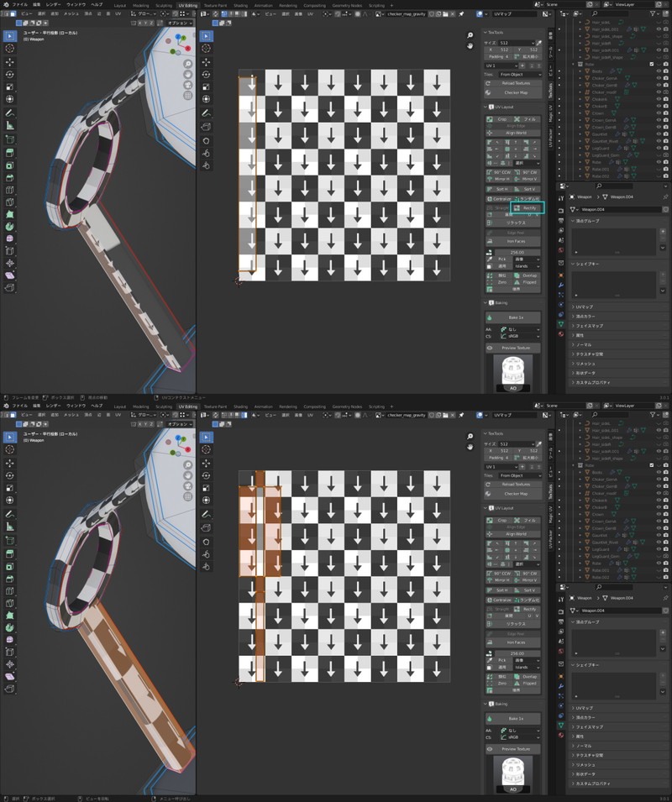The image size is (672, 802).
Task: Open Material tab in upper Properties editor
Action: pos(561,334)
